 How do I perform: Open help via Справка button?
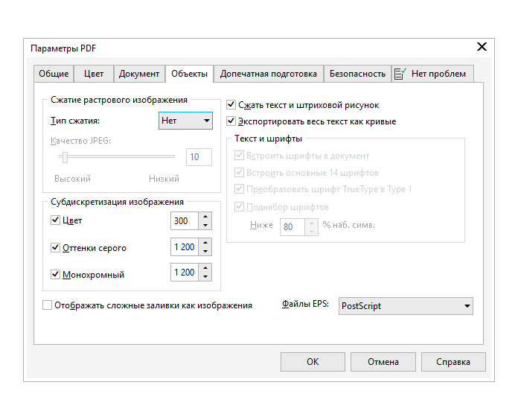click(453, 362)
